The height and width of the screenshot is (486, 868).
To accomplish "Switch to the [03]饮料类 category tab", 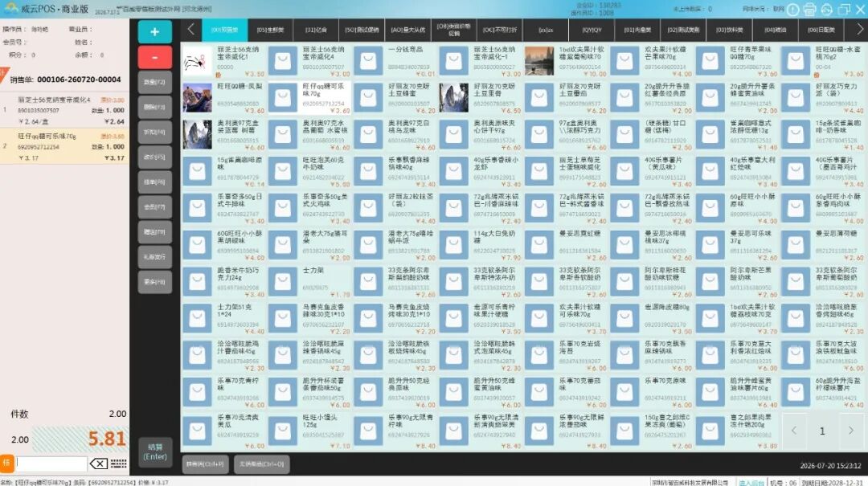I will tap(729, 30).
